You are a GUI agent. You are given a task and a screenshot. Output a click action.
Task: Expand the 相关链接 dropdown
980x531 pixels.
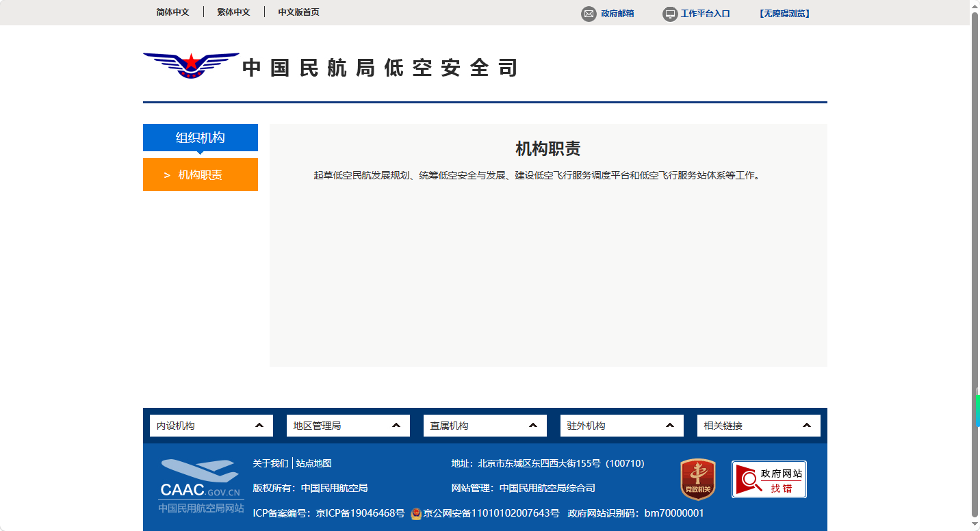point(759,426)
